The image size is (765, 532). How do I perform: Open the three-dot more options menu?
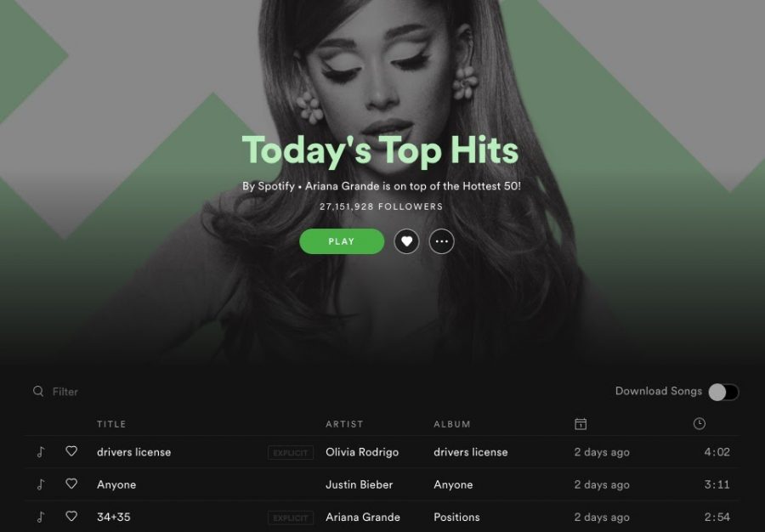click(x=441, y=241)
